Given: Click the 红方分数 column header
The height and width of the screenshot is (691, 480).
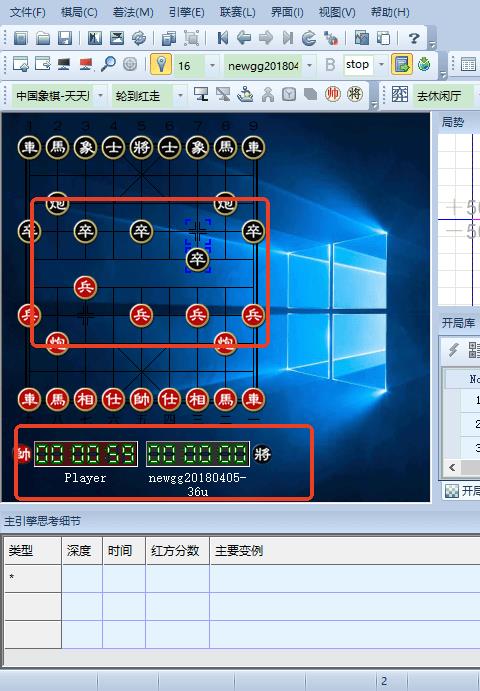Looking at the screenshot, I should tap(177, 551).
